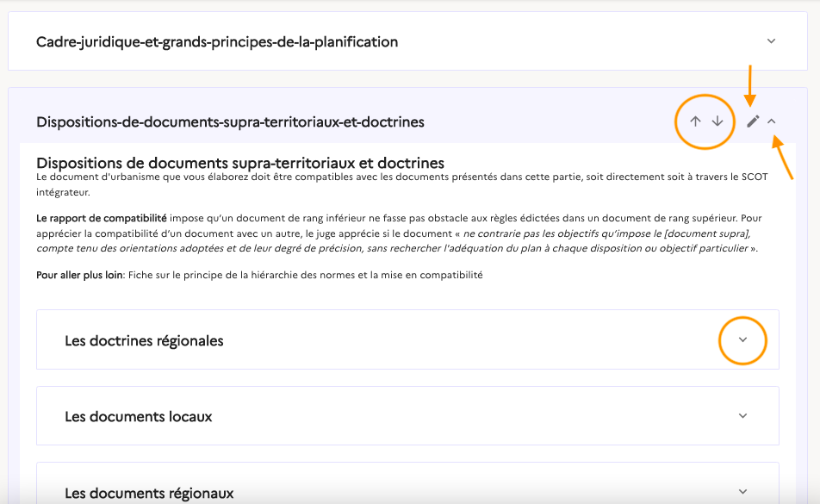Move the Dispositions section down
The image size is (820, 504).
pyautogui.click(x=717, y=121)
